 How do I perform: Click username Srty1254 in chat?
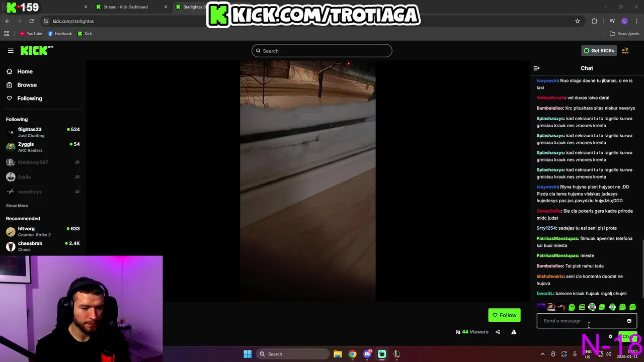tap(546, 228)
